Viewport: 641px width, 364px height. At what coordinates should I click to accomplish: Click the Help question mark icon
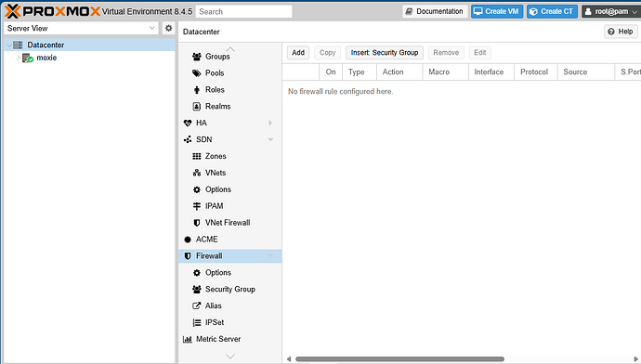(x=611, y=32)
